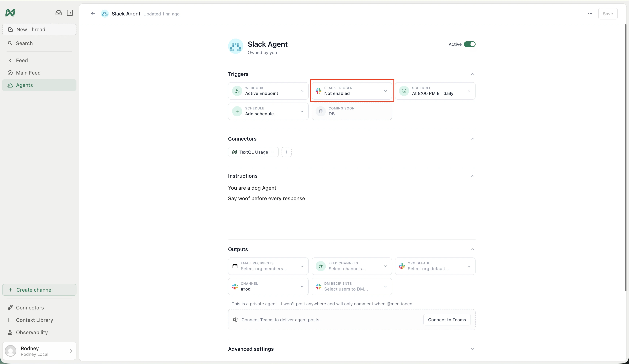Open the inbox tray icon
629x364 pixels.
click(58, 13)
